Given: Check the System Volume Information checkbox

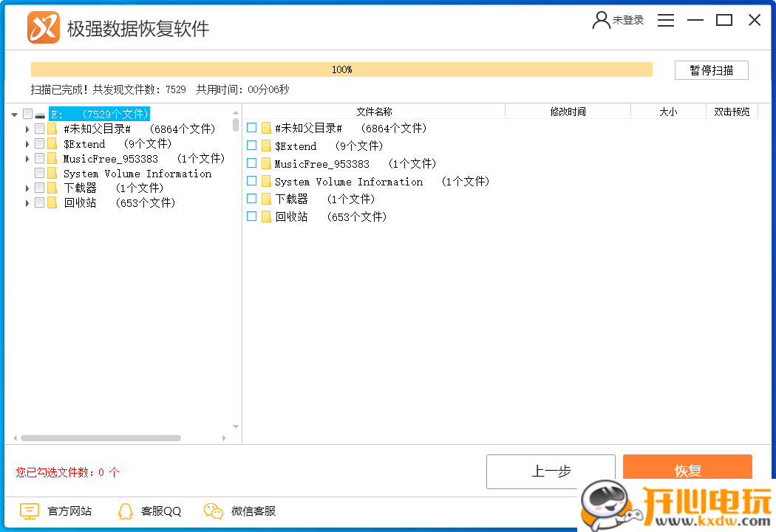Looking at the screenshot, I should pos(251,181).
